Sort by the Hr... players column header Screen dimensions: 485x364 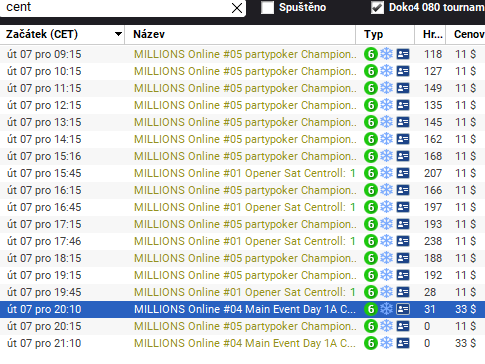[x=433, y=34]
